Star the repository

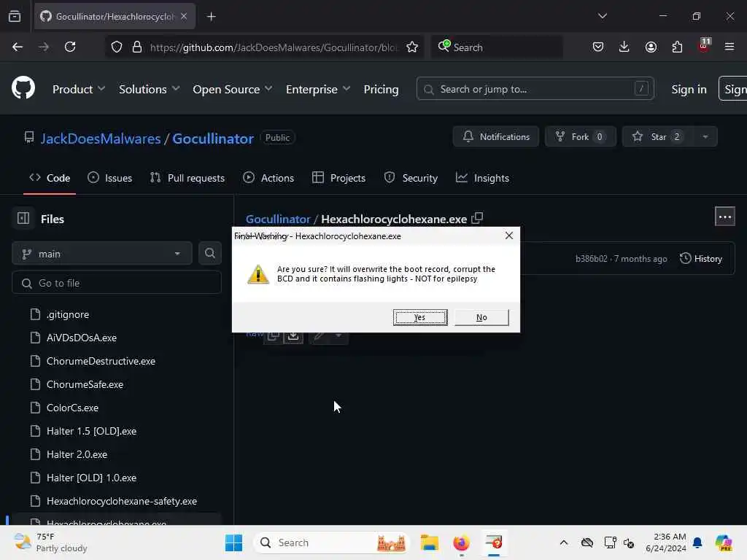click(x=658, y=136)
